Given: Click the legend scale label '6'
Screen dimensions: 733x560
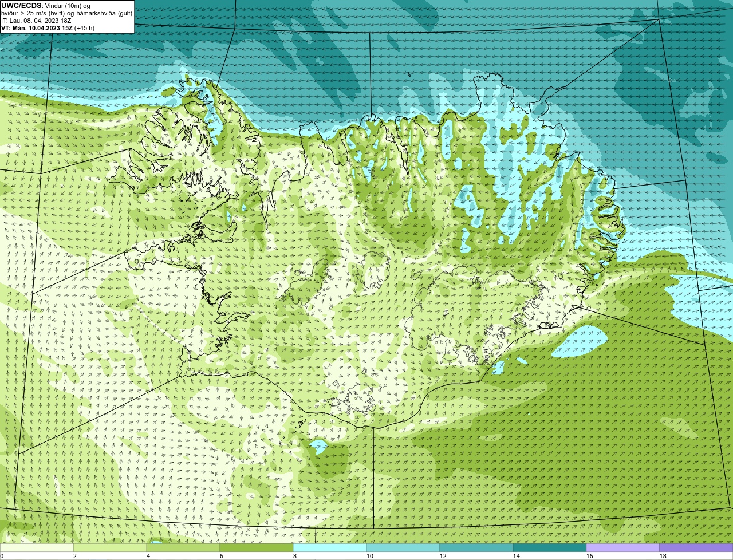Looking at the screenshot, I should tap(222, 556).
